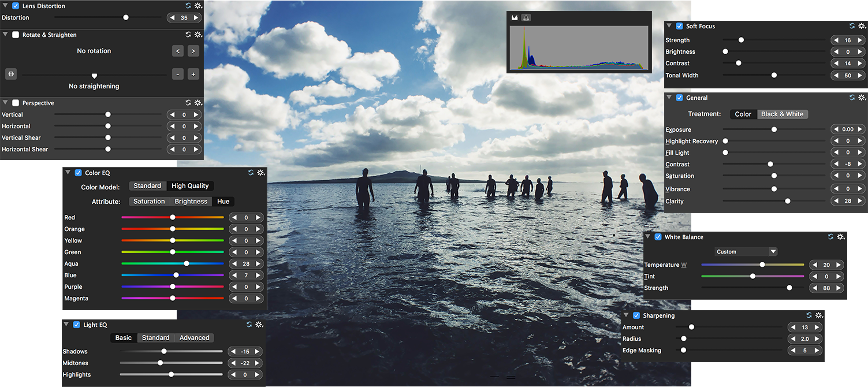This screenshot has width=868, height=387.
Task: Rotate image left with < button
Action: tap(178, 51)
